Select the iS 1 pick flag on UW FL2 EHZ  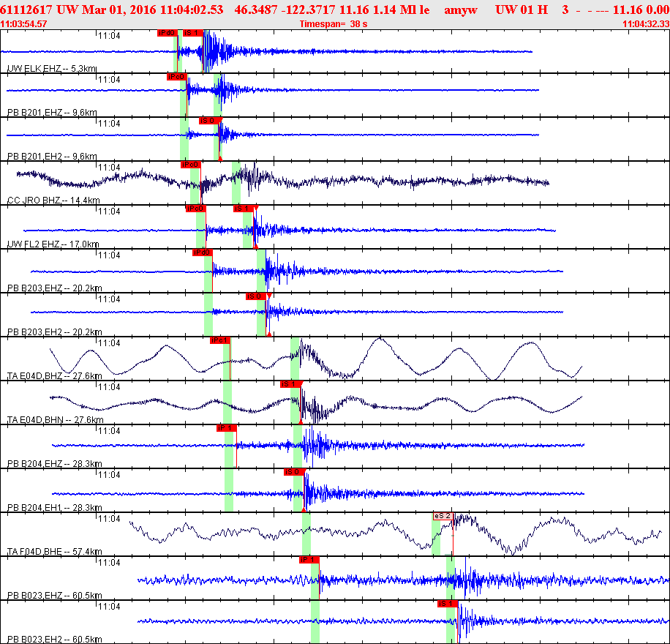point(244,209)
